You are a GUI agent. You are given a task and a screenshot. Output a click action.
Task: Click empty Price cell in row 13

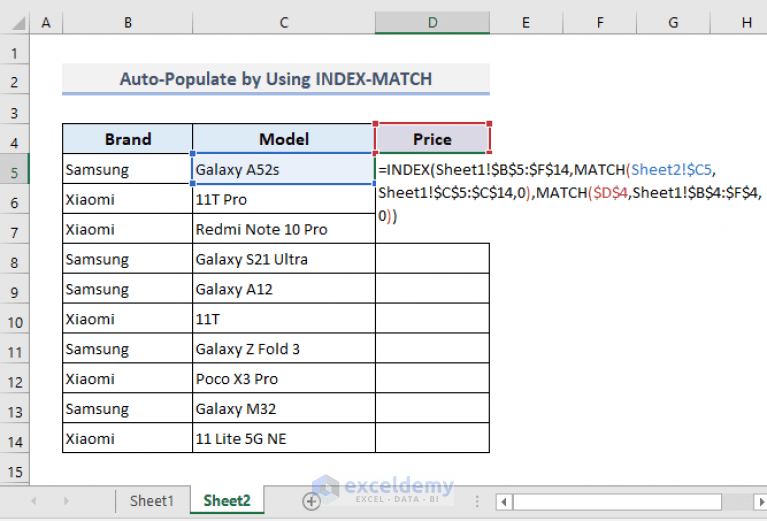[x=432, y=408]
